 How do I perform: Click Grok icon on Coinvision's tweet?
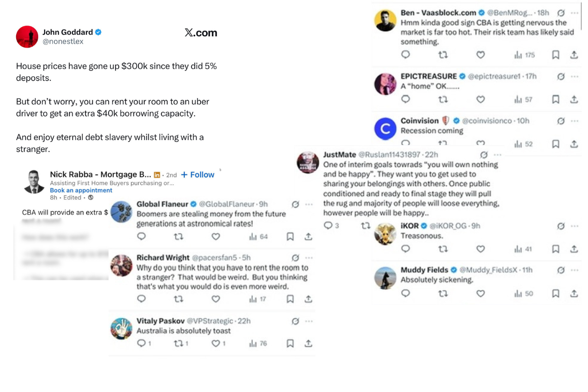tap(561, 121)
